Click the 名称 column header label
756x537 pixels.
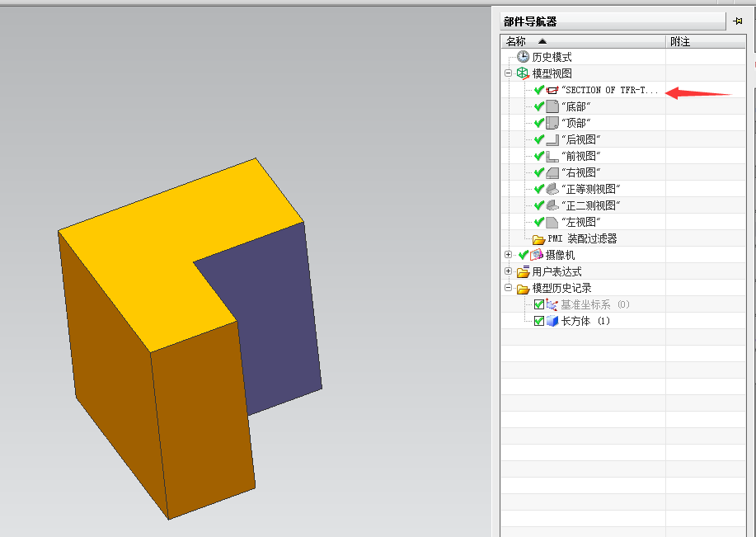[516, 41]
